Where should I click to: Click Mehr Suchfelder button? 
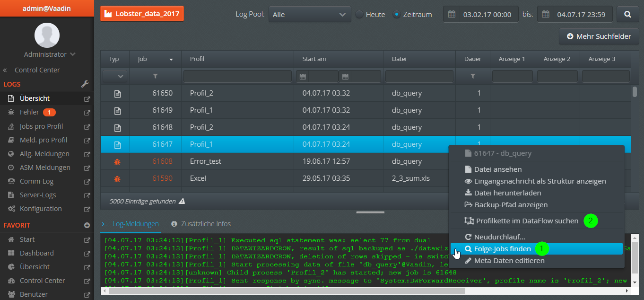pos(599,36)
